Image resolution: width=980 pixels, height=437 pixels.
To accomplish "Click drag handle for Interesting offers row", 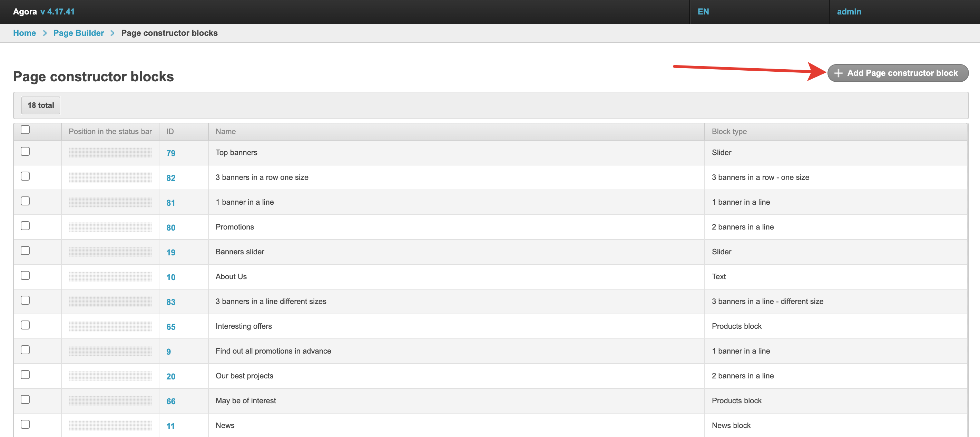I will point(110,326).
